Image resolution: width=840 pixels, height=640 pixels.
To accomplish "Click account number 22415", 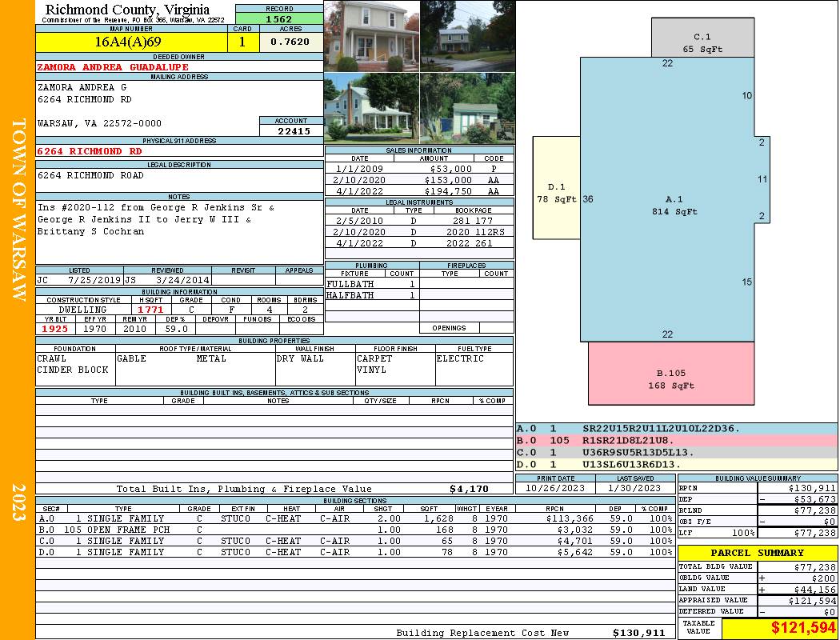I will click(294, 130).
